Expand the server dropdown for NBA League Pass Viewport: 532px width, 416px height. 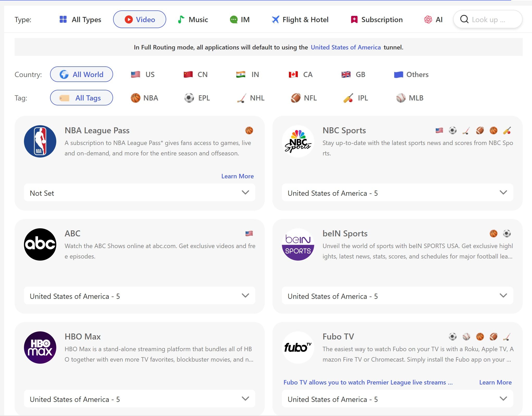[140, 193]
